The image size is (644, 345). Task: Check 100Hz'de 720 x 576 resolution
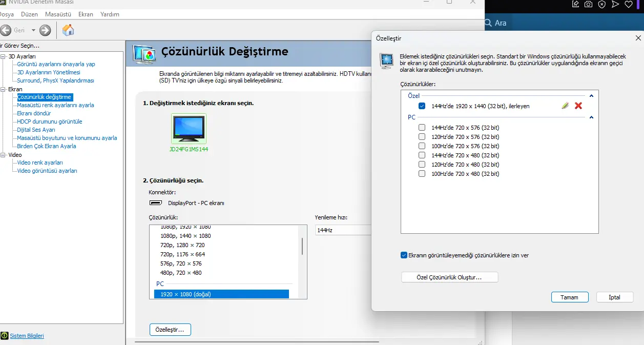click(x=422, y=146)
